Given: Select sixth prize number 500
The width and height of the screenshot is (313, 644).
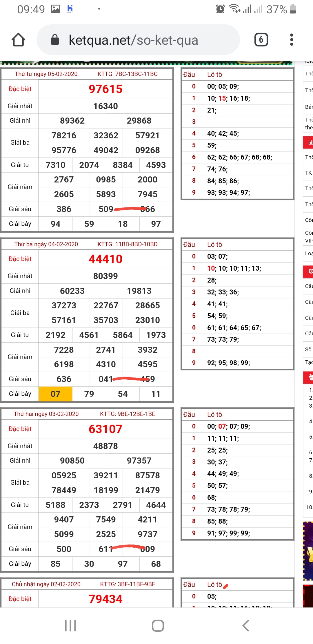Looking at the screenshot, I should click(x=64, y=549).
